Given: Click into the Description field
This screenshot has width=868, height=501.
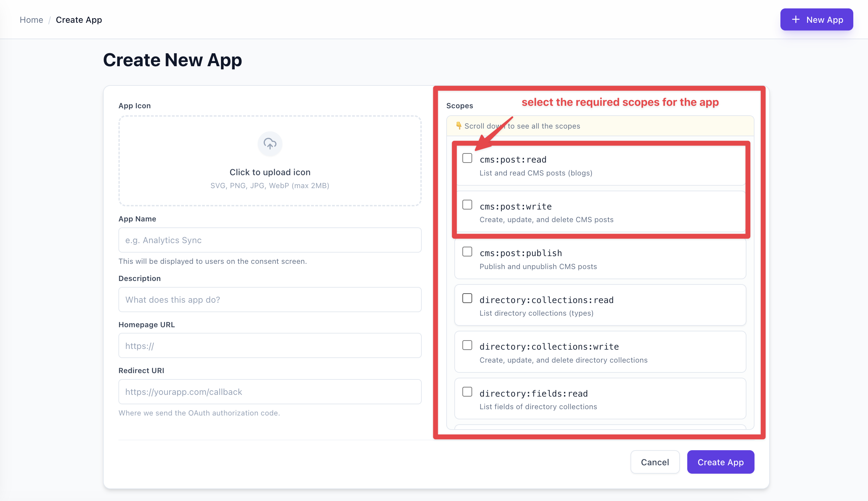Looking at the screenshot, I should [x=270, y=300].
